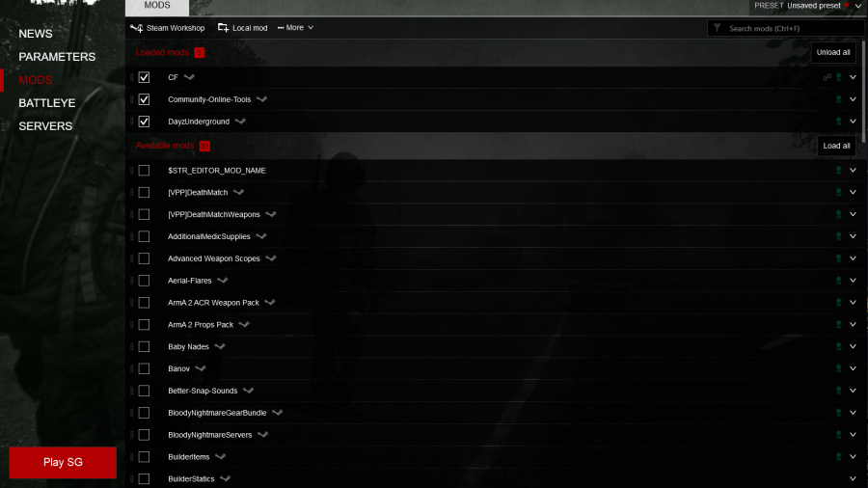This screenshot has width=868, height=488.
Task: Click the green Steam badge on Community-Online-Tools row
Action: (x=839, y=99)
